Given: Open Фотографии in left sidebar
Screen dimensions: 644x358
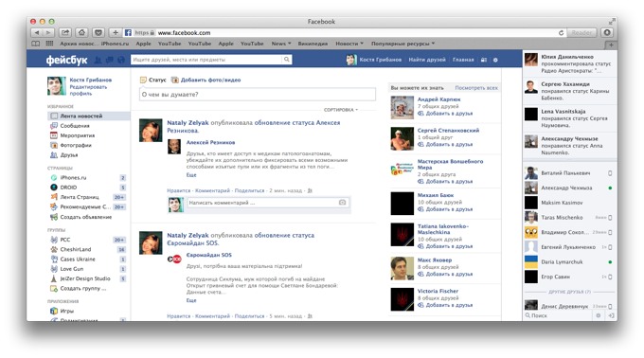Looking at the screenshot, I should click(76, 145).
